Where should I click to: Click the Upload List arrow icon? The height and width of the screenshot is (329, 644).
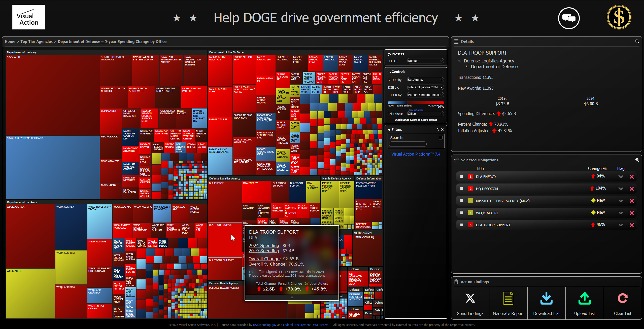tap(584, 298)
